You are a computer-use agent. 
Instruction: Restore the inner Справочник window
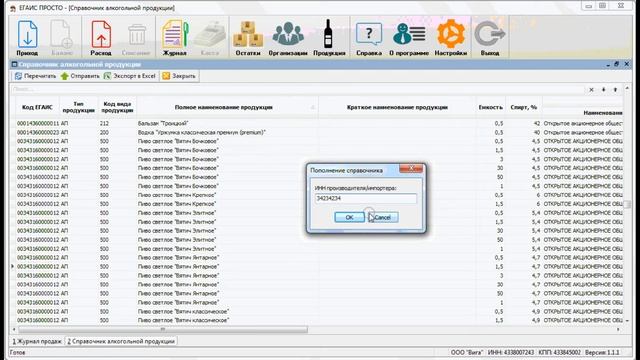point(616,64)
